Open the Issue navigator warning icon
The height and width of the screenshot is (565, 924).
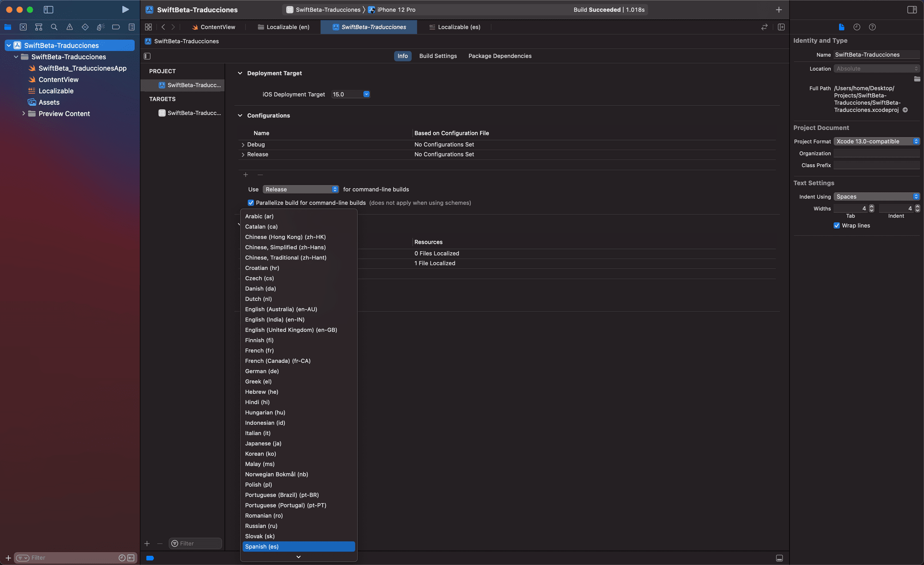point(70,27)
